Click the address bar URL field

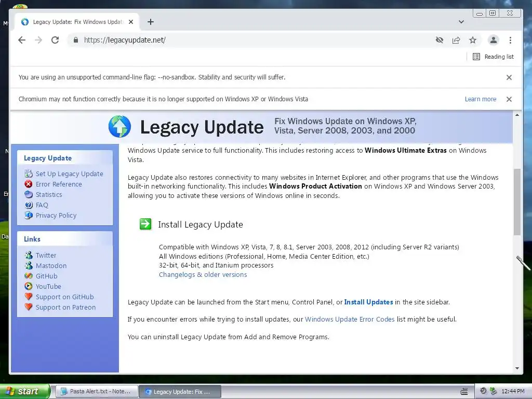(x=251, y=40)
